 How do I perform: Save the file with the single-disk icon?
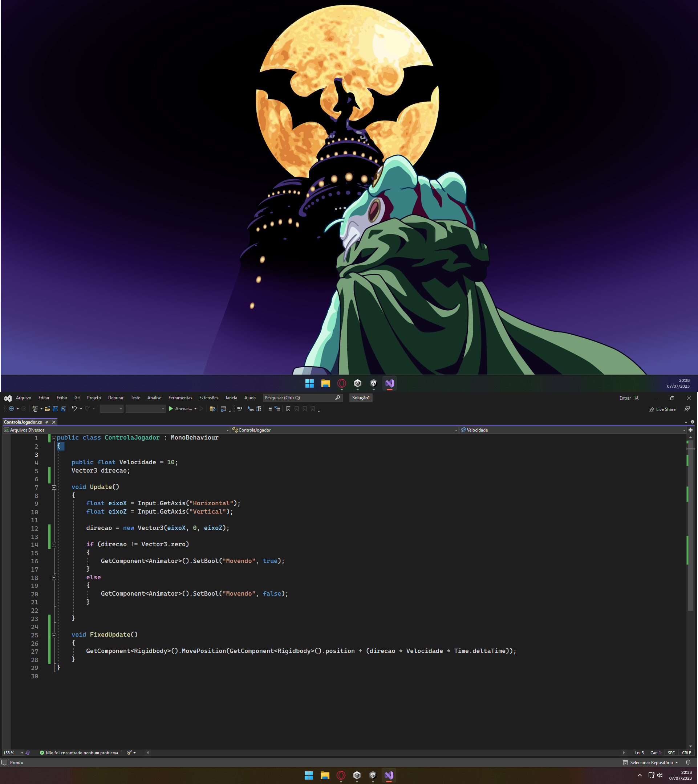[x=56, y=409]
